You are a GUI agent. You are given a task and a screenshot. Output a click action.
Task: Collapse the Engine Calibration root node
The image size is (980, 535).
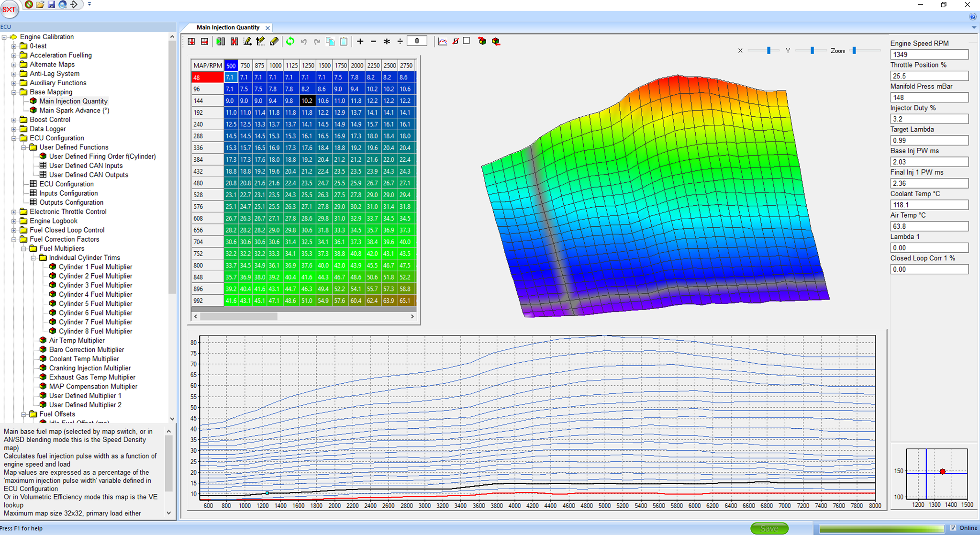click(4, 37)
